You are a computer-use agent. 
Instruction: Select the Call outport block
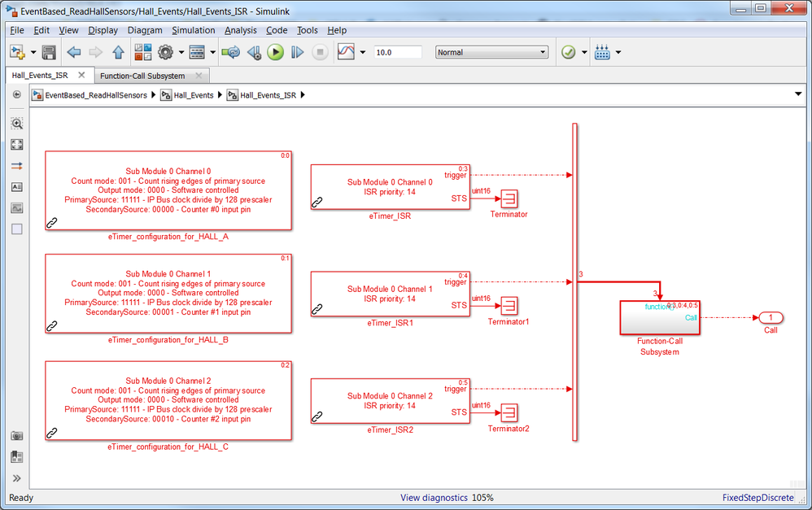coord(771,317)
